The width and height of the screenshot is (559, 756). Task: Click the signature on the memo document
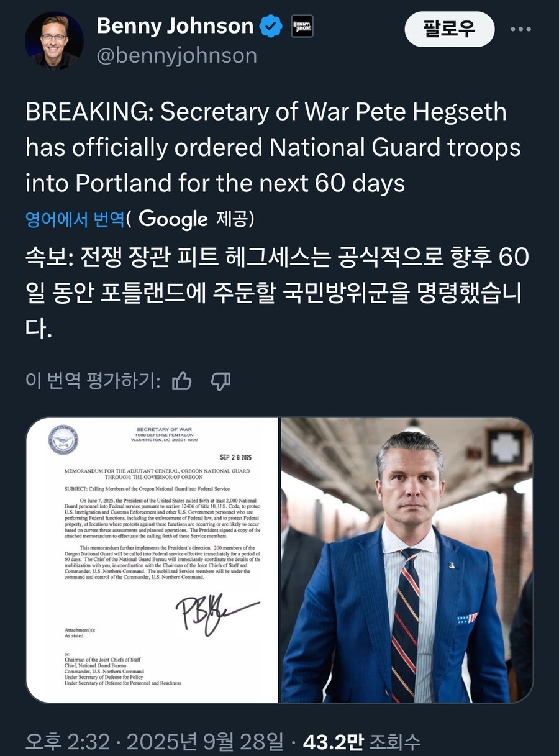point(214,611)
